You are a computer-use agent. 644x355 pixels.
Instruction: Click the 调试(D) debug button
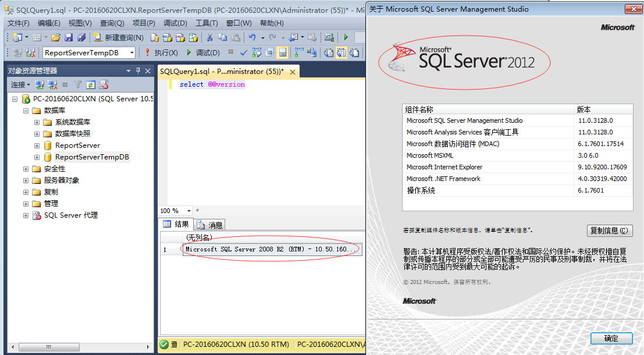pos(203,52)
